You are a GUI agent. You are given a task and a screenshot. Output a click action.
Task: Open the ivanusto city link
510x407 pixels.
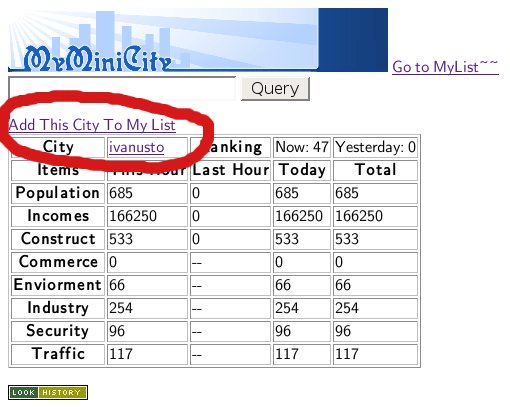pos(136,147)
